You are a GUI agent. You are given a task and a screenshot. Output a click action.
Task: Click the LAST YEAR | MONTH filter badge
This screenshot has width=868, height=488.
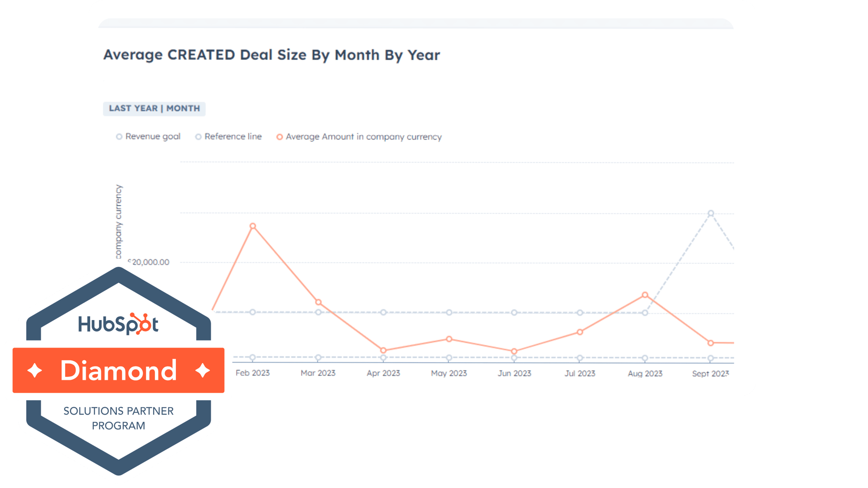154,108
